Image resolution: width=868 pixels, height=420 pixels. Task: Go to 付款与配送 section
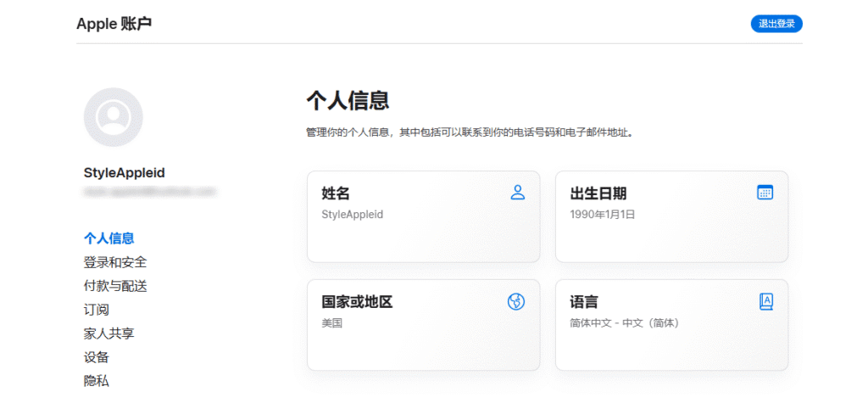click(115, 286)
